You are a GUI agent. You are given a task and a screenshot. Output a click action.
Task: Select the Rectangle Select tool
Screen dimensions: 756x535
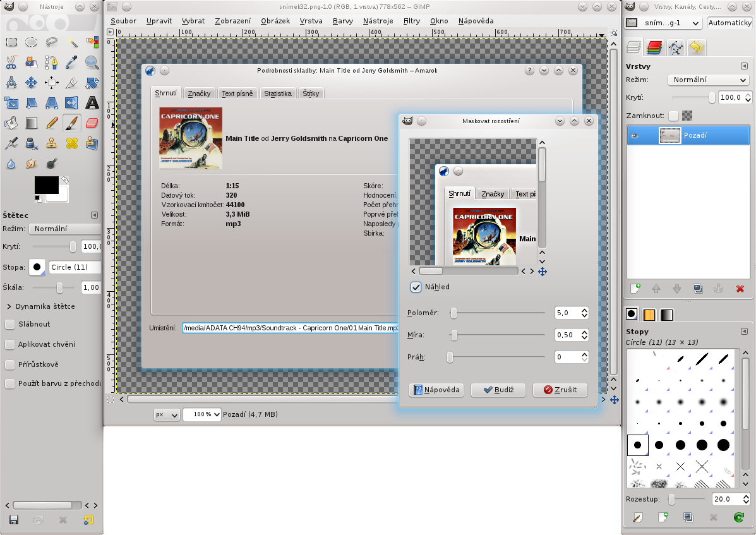coord(11,42)
